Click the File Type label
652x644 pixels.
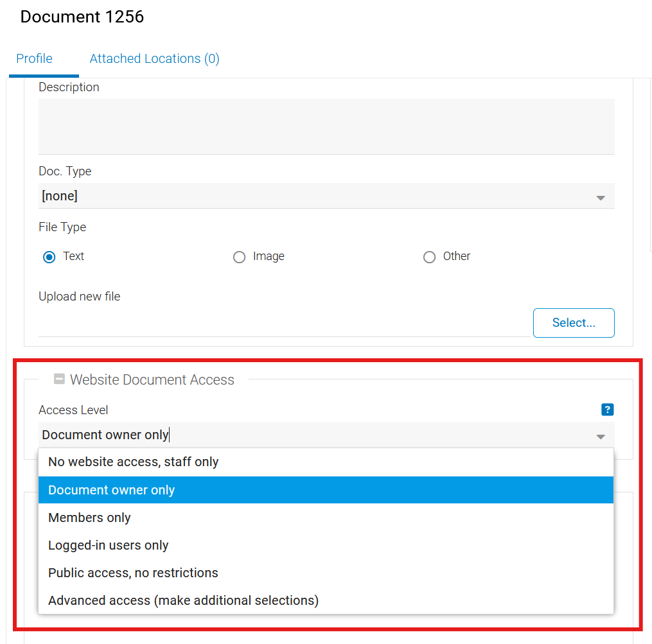(62, 227)
